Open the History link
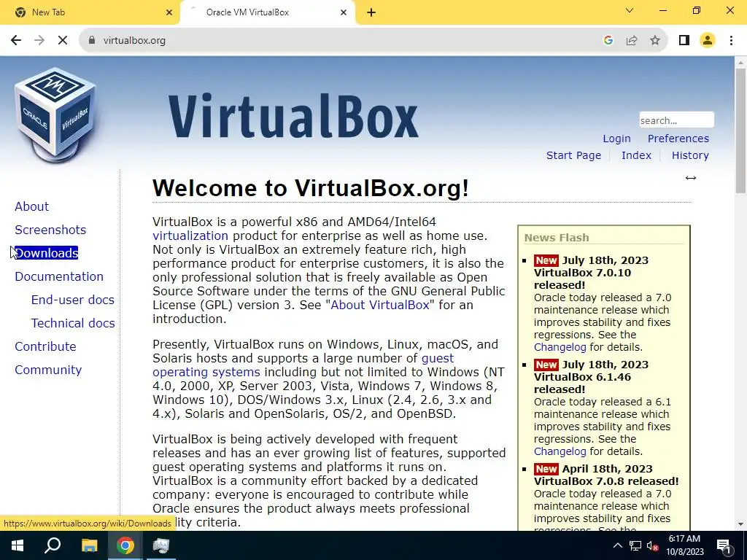 coord(690,155)
